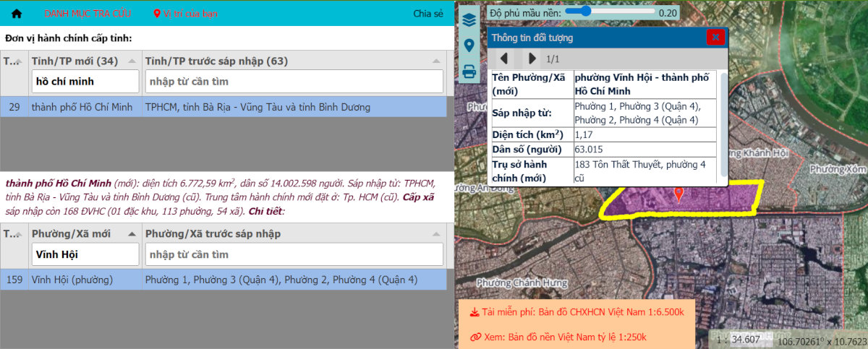The width and height of the screenshot is (868, 349).
Task: Click the map location pin tool
Action: click(469, 46)
